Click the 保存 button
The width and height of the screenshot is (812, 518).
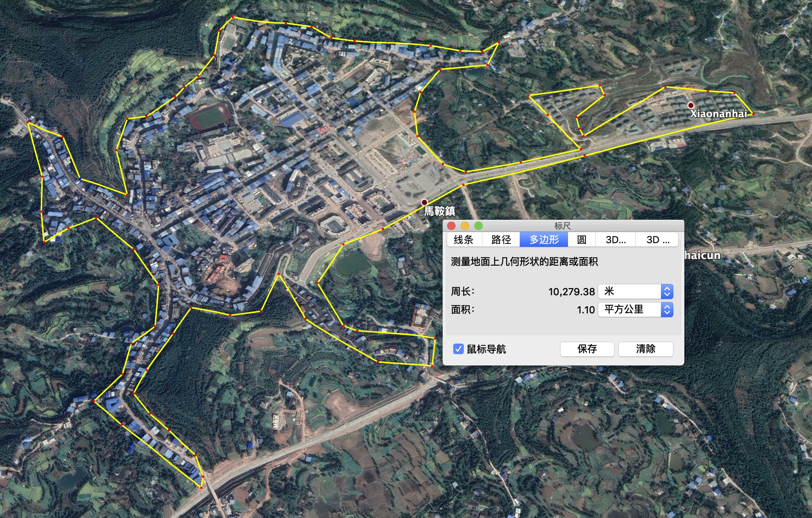[587, 349]
